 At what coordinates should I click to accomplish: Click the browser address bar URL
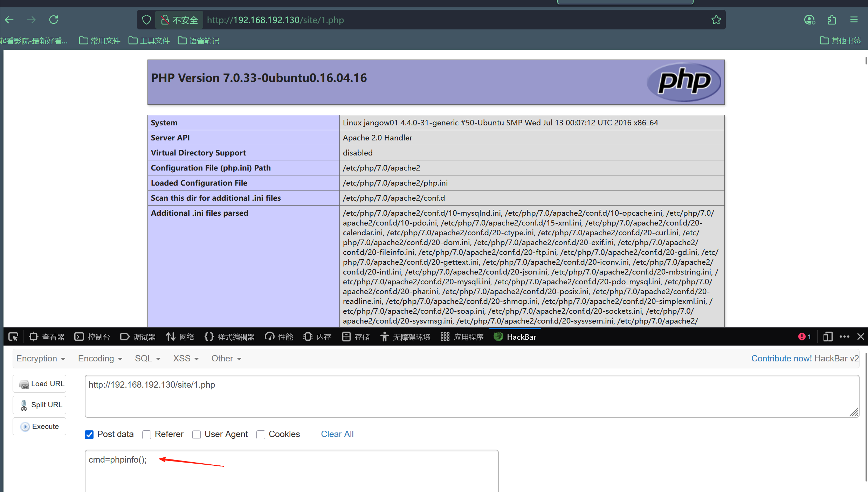point(275,20)
